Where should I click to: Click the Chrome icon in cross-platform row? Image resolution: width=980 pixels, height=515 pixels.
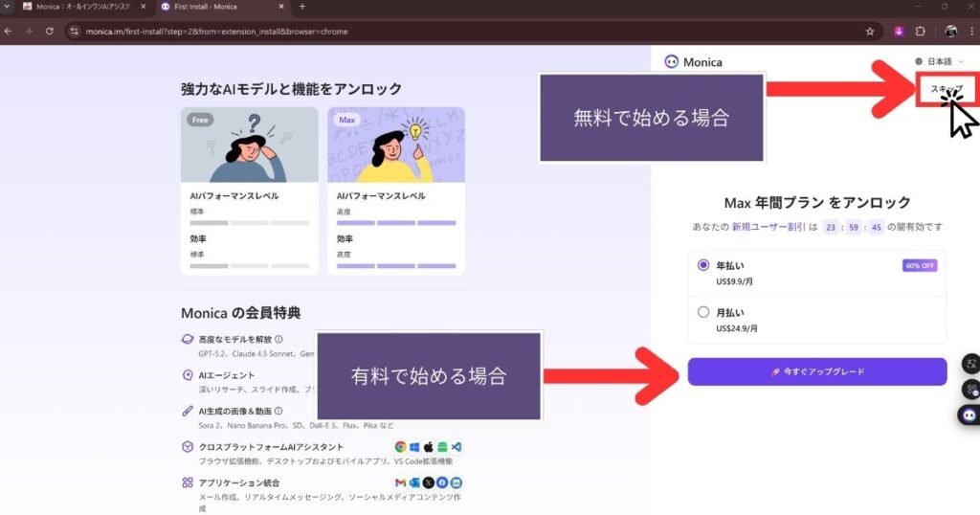(401, 447)
